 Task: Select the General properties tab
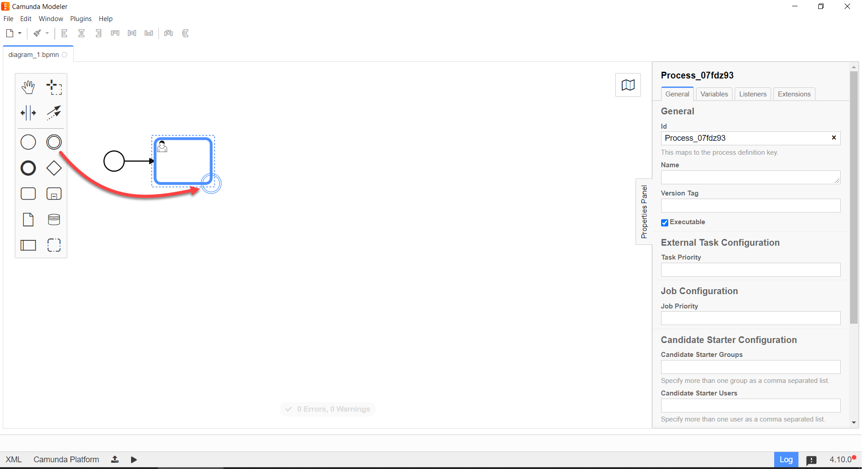point(677,94)
